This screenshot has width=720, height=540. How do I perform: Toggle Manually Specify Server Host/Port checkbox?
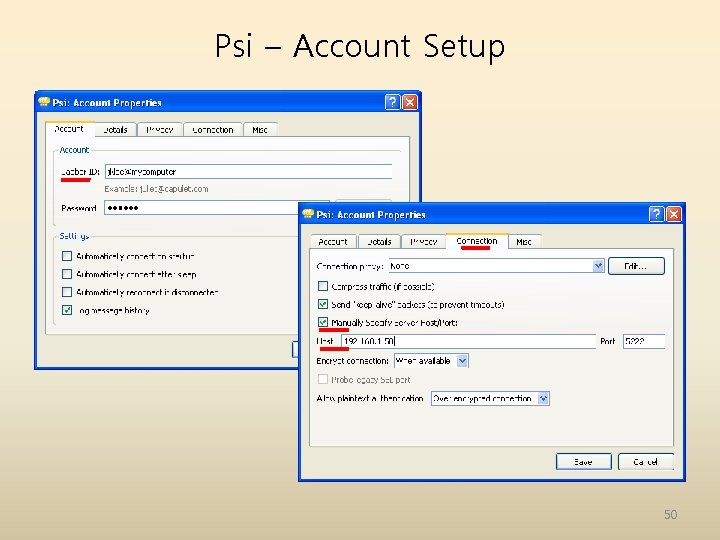tap(323, 322)
